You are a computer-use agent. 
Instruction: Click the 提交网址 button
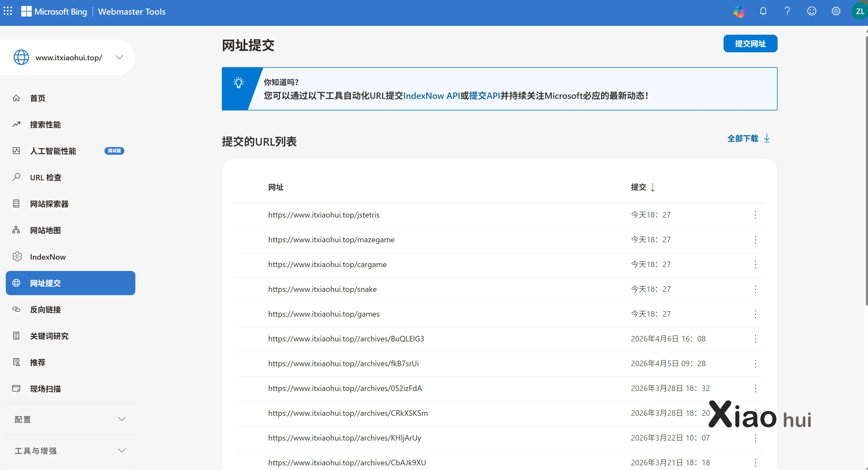[750, 44]
